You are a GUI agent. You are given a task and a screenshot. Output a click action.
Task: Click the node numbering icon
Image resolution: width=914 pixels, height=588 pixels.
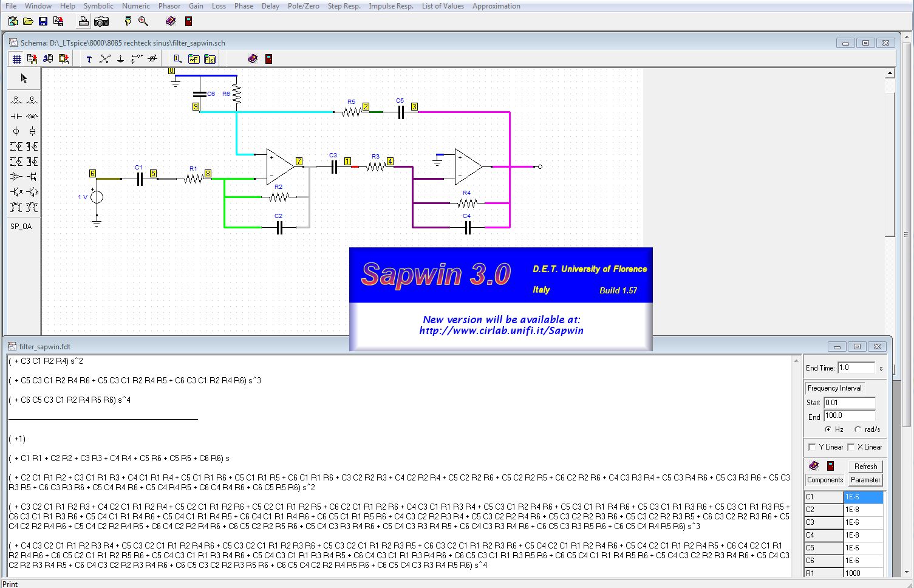point(177,59)
